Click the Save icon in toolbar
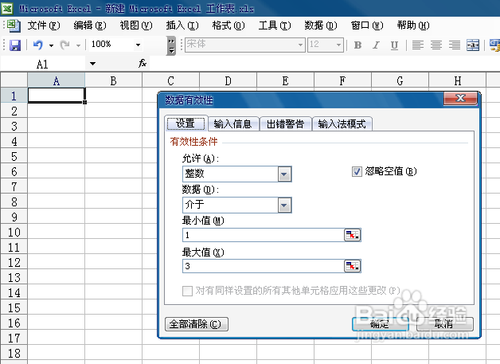The width and height of the screenshot is (500, 364). (15, 45)
